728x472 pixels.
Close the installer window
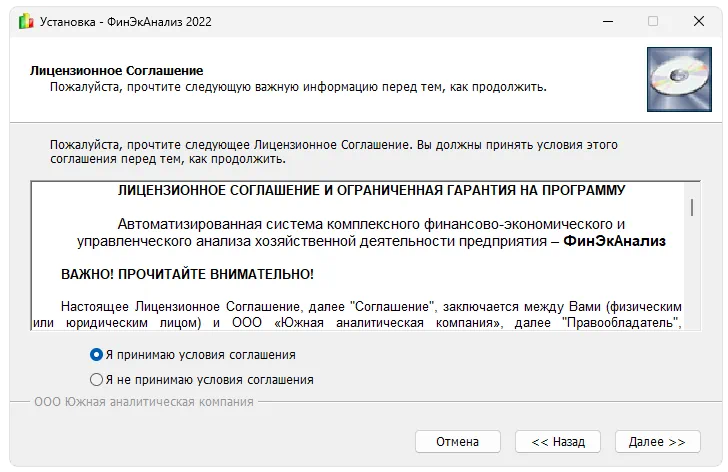click(698, 21)
